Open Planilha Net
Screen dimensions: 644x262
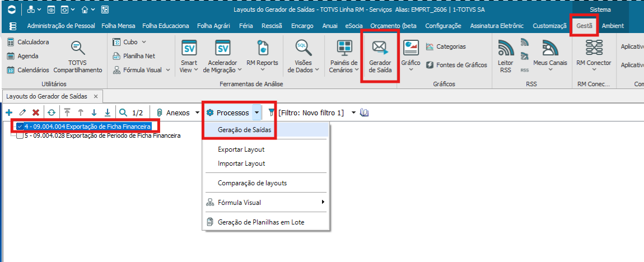point(134,56)
